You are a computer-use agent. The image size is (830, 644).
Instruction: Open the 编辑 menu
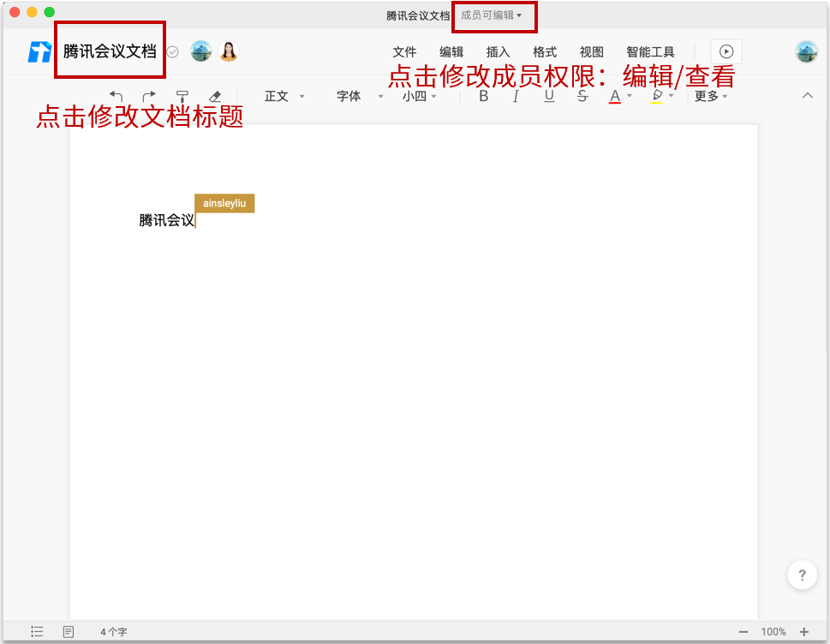pyautogui.click(x=451, y=52)
